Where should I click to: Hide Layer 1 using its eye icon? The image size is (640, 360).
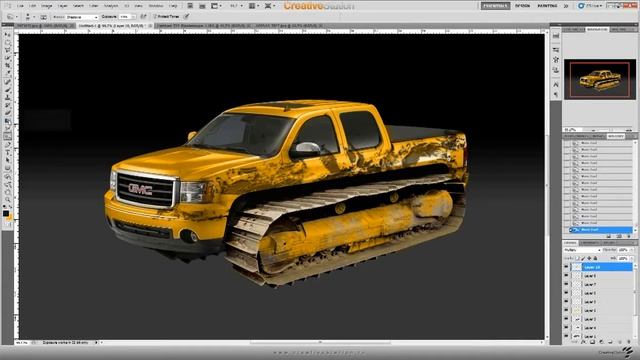566,336
